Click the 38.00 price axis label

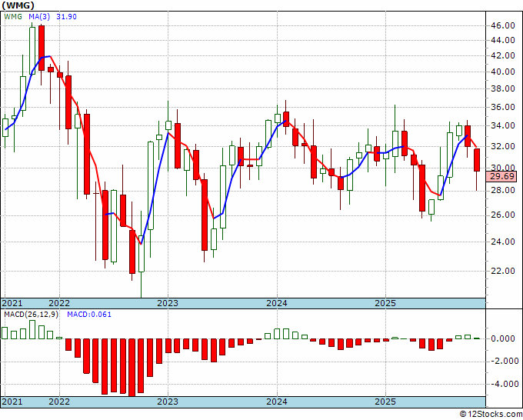tap(502, 88)
